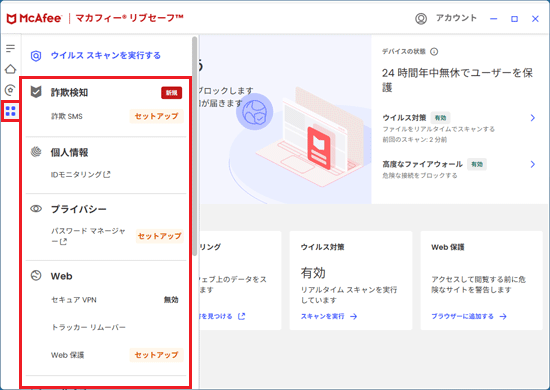This screenshot has height=390, width=550.
Task: Click the Web section clock-globe icon
Action: (36, 276)
